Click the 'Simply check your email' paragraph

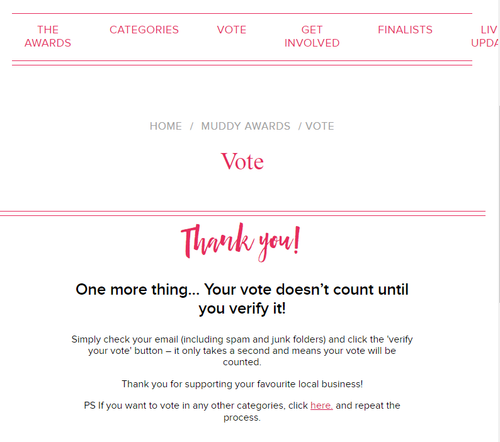242,351
